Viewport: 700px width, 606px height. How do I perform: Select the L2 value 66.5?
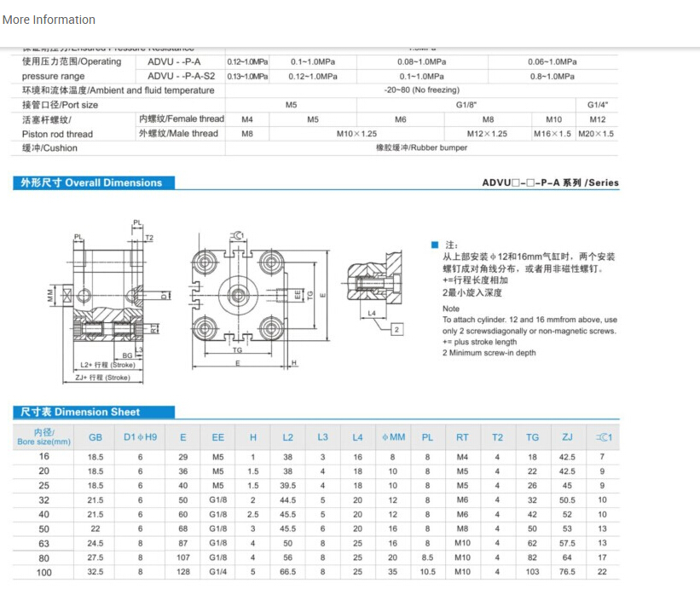tap(288, 572)
